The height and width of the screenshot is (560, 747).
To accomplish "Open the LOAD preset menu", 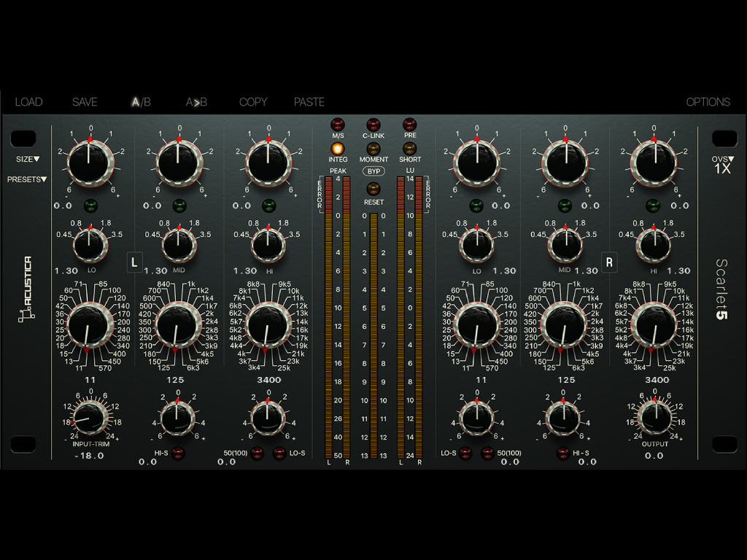I will click(x=28, y=102).
